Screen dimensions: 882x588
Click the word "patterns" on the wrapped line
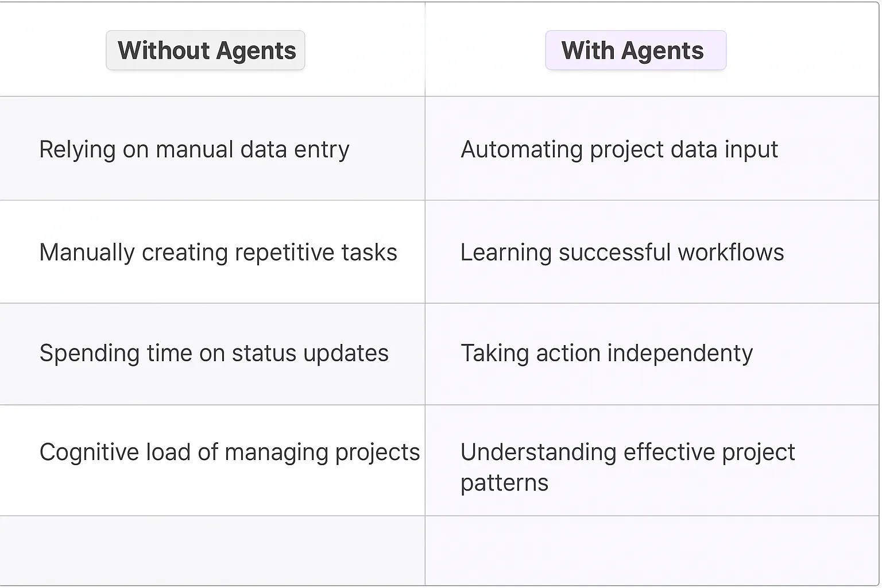(x=504, y=483)
